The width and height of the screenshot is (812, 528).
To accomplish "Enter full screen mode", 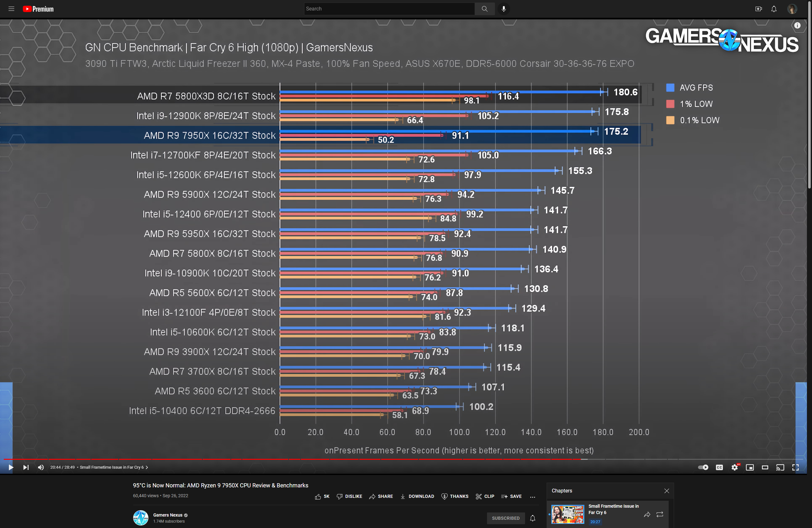I will 795,467.
